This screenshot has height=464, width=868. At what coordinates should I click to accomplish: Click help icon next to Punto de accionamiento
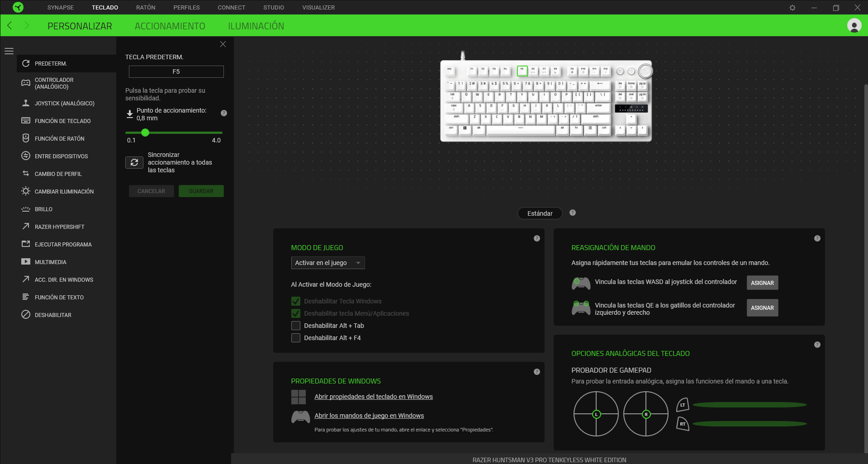[224, 113]
